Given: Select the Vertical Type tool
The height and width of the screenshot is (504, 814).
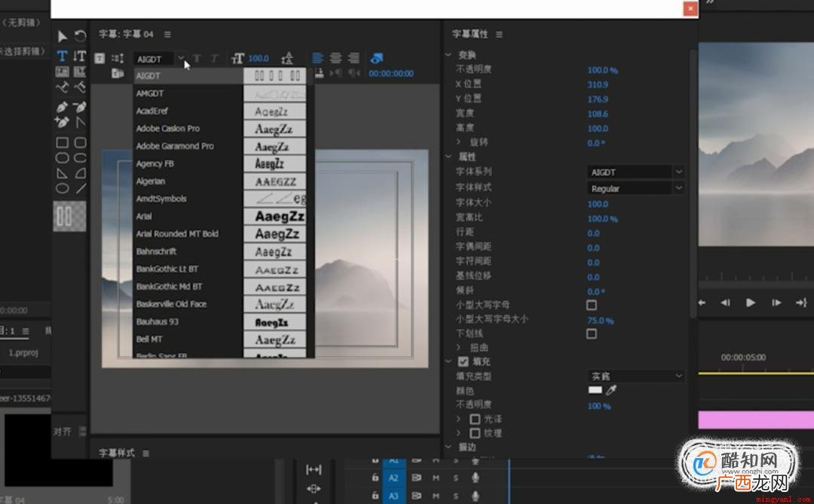Looking at the screenshot, I should pyautogui.click(x=79, y=56).
